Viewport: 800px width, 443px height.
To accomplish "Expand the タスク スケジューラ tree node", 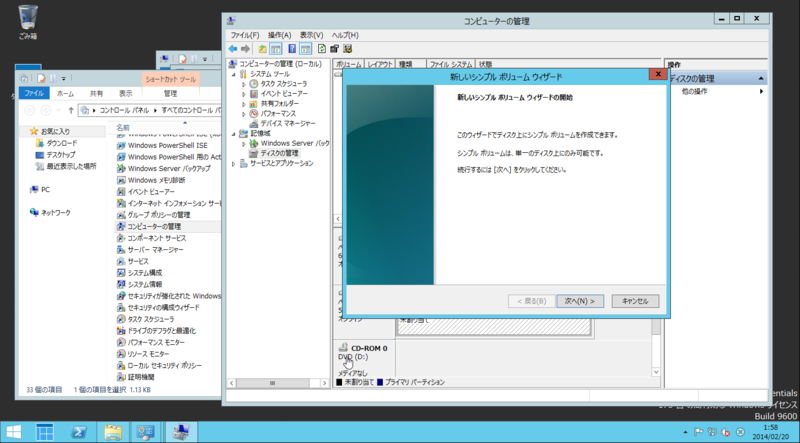I will click(x=244, y=84).
